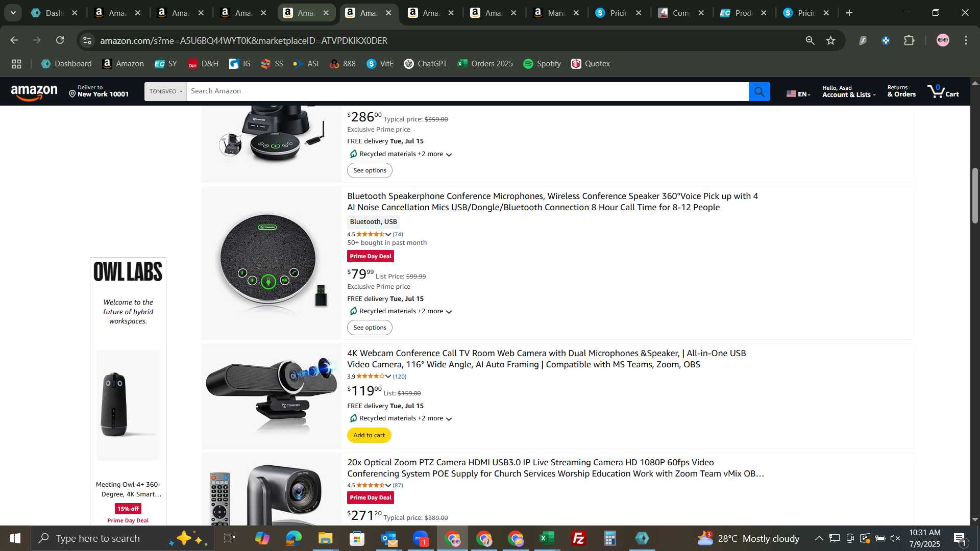Expand rating breakdown for PTZ Camera (4.5)
The image size is (980, 551).
click(388, 485)
